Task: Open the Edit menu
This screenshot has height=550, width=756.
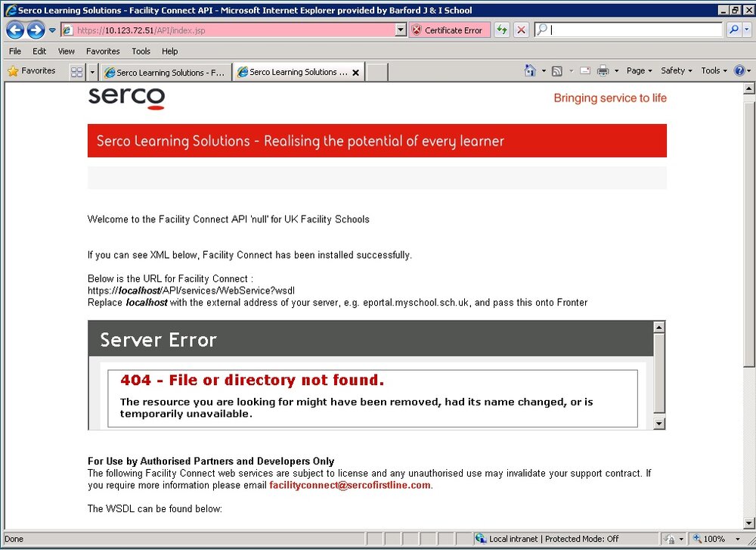Action: [x=39, y=51]
